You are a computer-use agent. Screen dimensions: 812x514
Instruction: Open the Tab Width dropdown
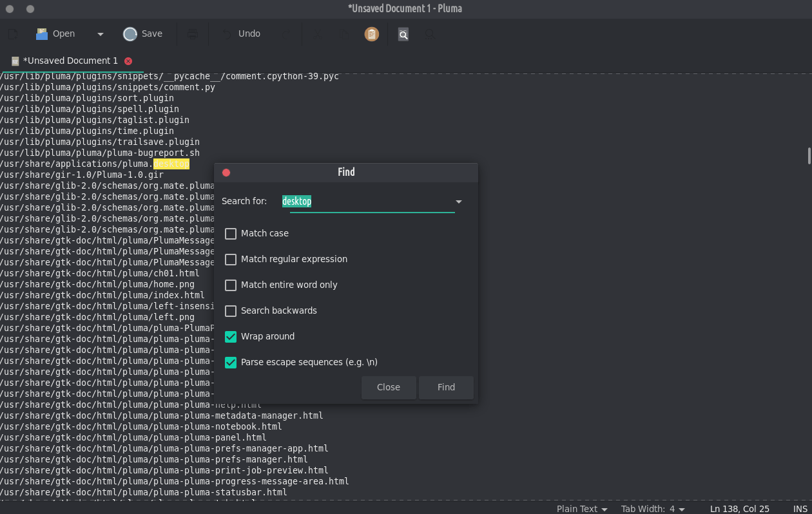tap(653, 509)
